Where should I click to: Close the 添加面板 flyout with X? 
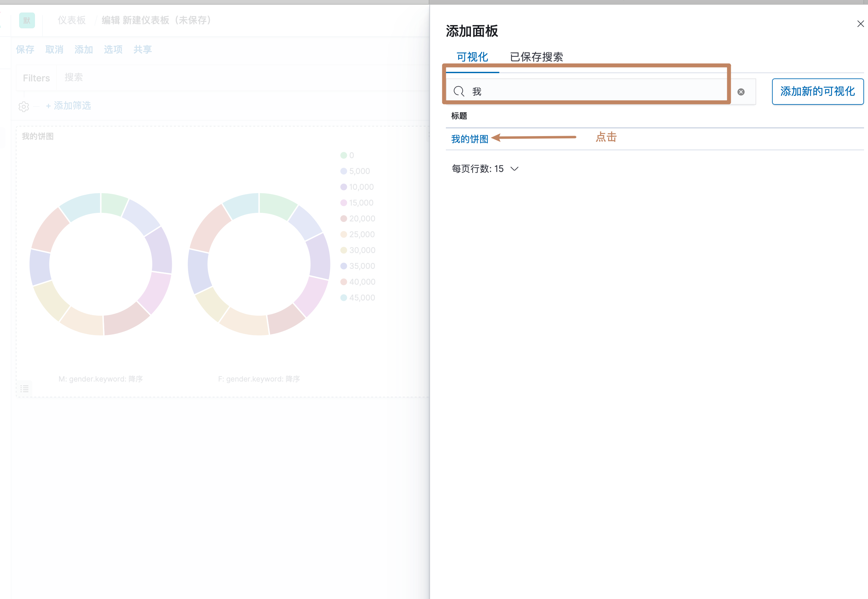(860, 24)
